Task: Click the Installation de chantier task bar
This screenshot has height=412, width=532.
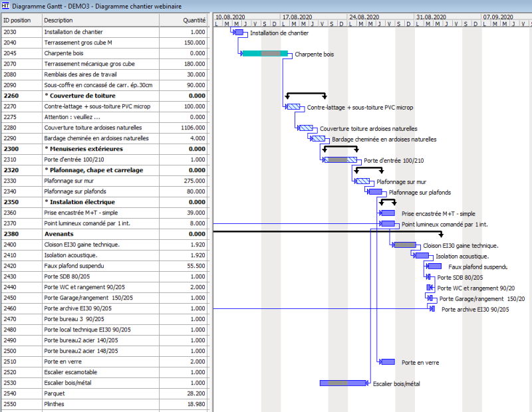Action: point(239,32)
